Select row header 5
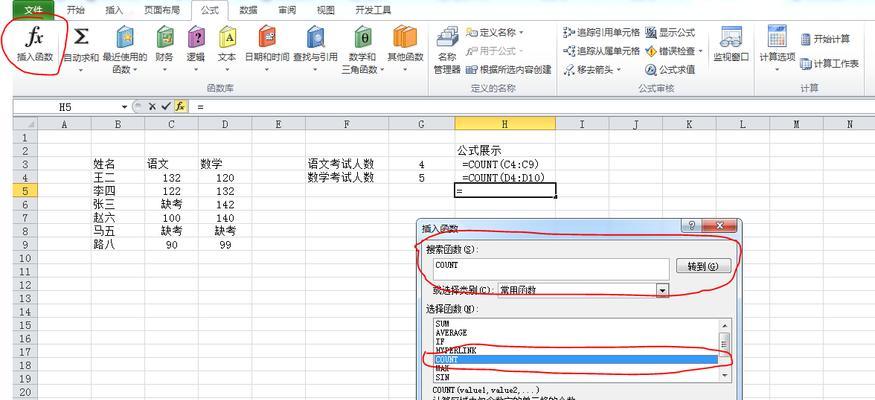This screenshot has height=400, width=875. pos(25,191)
